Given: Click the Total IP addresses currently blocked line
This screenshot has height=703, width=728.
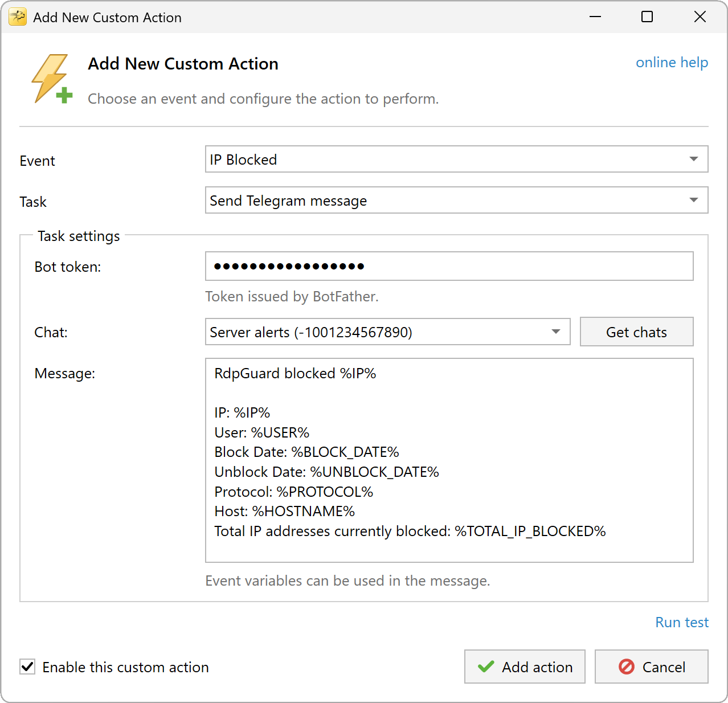Looking at the screenshot, I should (x=410, y=531).
